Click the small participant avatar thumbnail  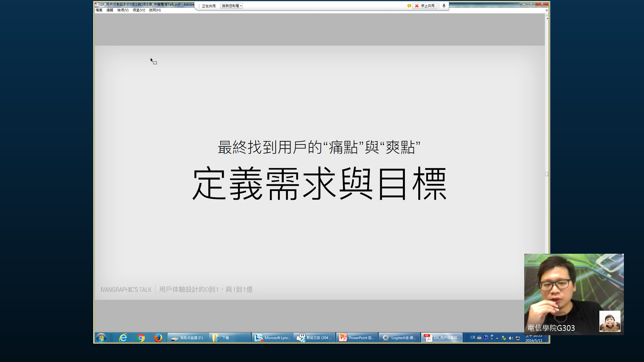(609, 321)
